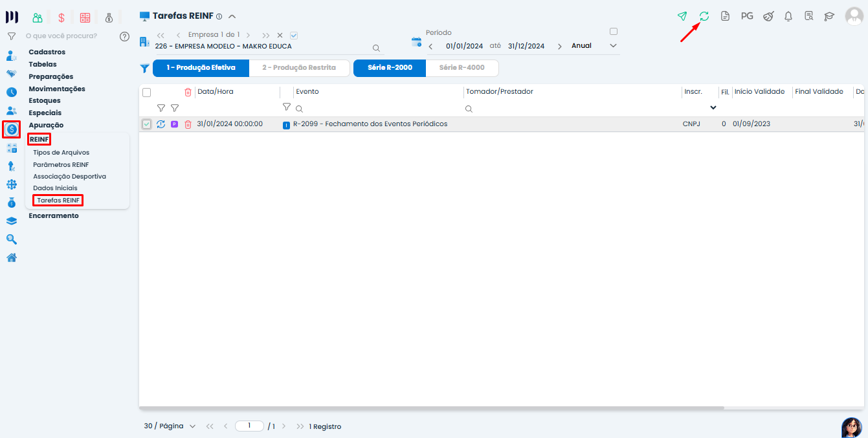Click the graduation cap training icon
Screen dimensions: 868x438
(829, 16)
